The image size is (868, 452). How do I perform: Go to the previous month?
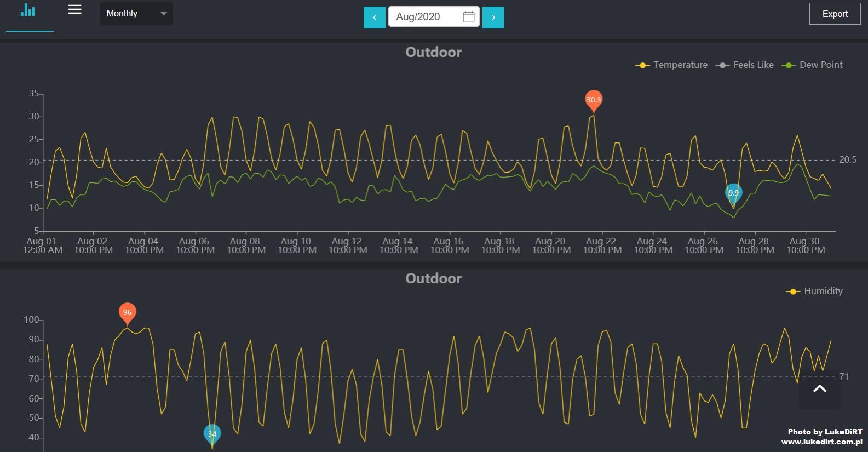(375, 18)
